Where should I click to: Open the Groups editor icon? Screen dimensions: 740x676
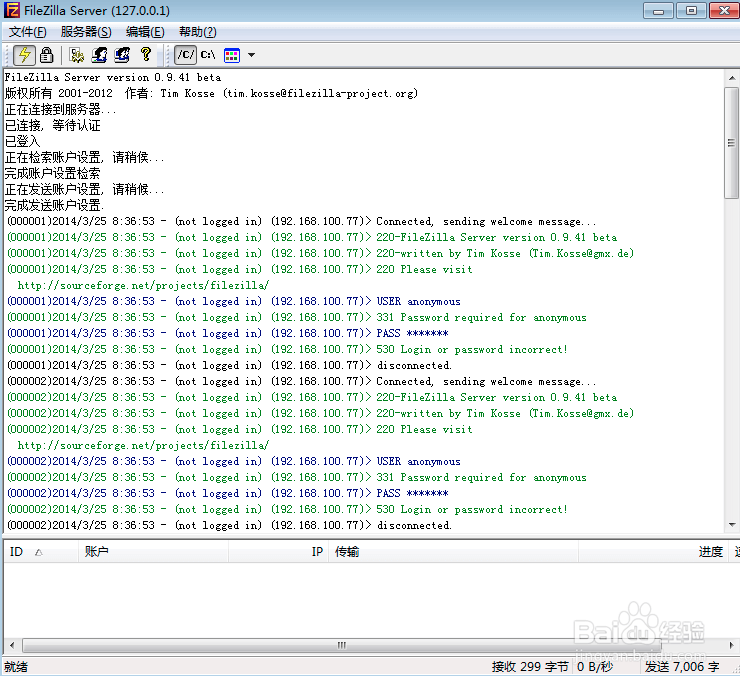tap(122, 55)
